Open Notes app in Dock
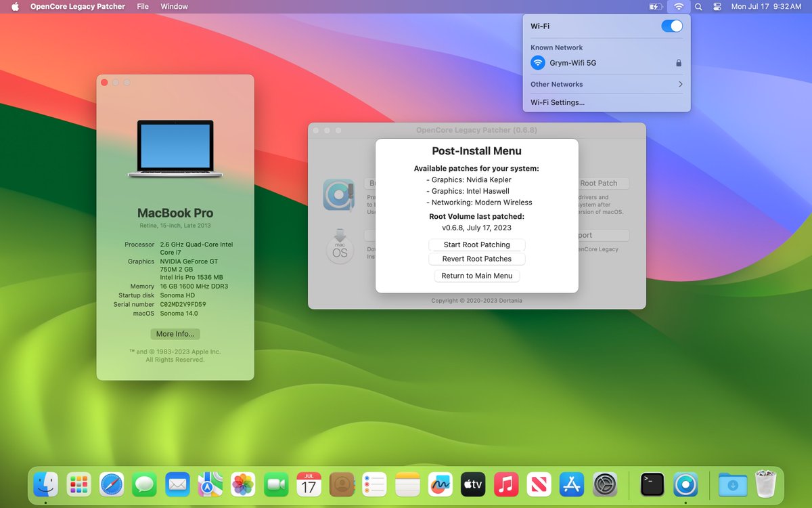Screen dimensions: 812x508 [407, 484]
